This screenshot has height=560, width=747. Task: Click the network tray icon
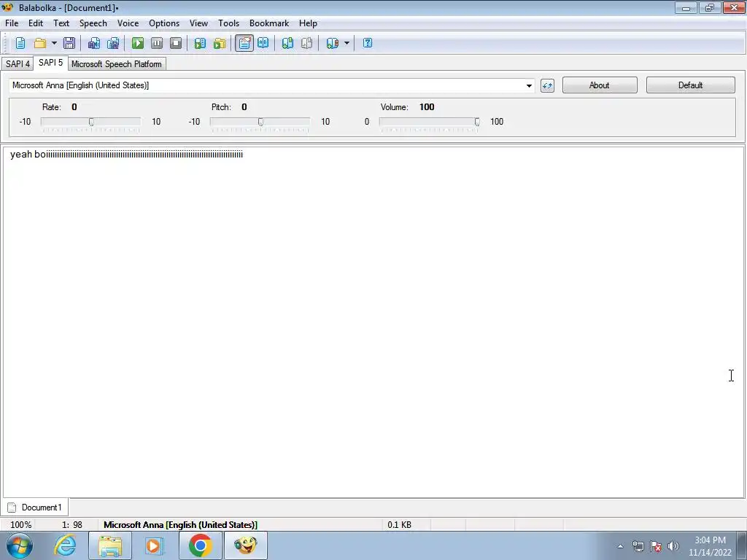(x=638, y=546)
